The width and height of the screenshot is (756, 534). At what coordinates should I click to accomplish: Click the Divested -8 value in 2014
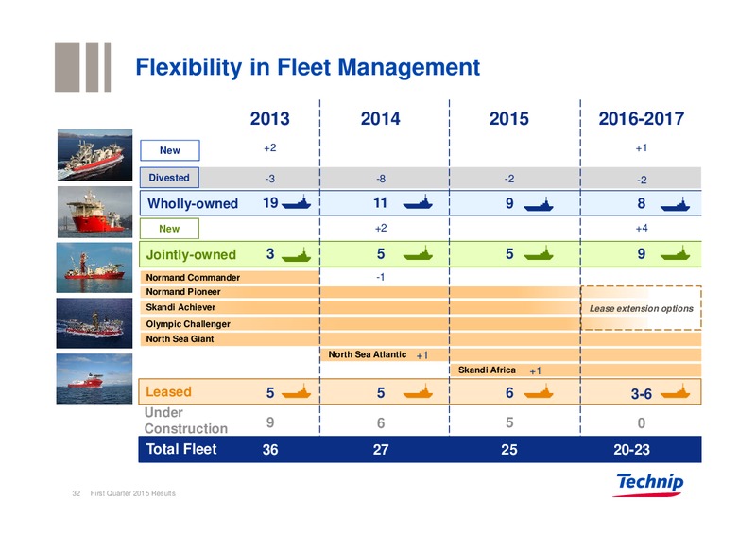click(381, 179)
